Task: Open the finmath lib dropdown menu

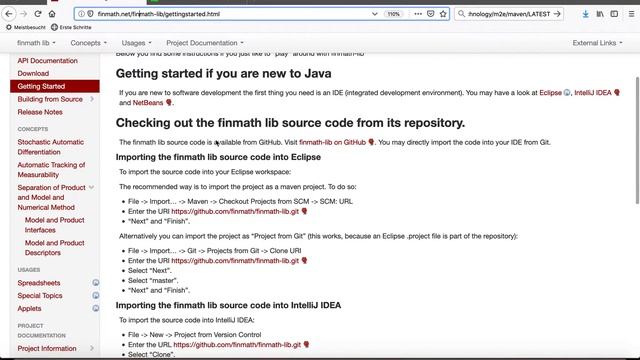Action: 36,43
